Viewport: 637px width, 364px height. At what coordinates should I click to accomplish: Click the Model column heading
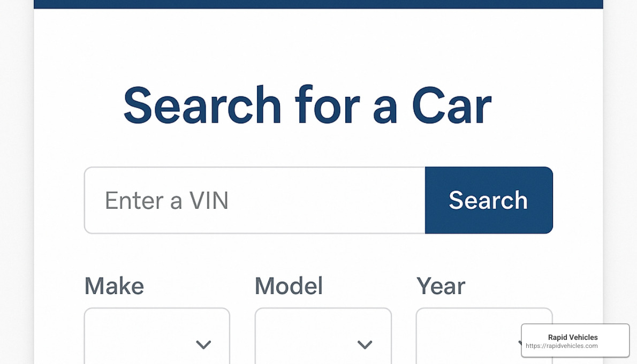pyautogui.click(x=289, y=286)
